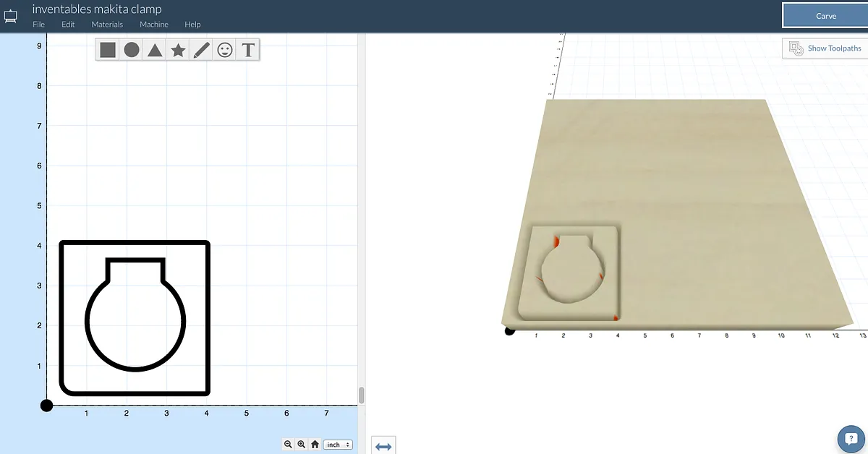This screenshot has width=868, height=454.
Task: Click the Easel logo icon
Action: (x=11, y=16)
